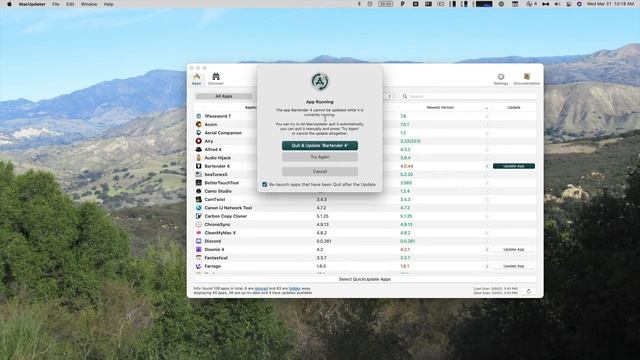Click the info icon in Downie 4 row

(487, 249)
